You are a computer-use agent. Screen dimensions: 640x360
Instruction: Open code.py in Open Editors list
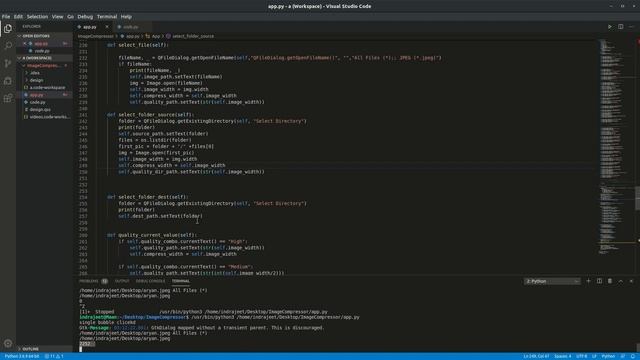(42, 51)
